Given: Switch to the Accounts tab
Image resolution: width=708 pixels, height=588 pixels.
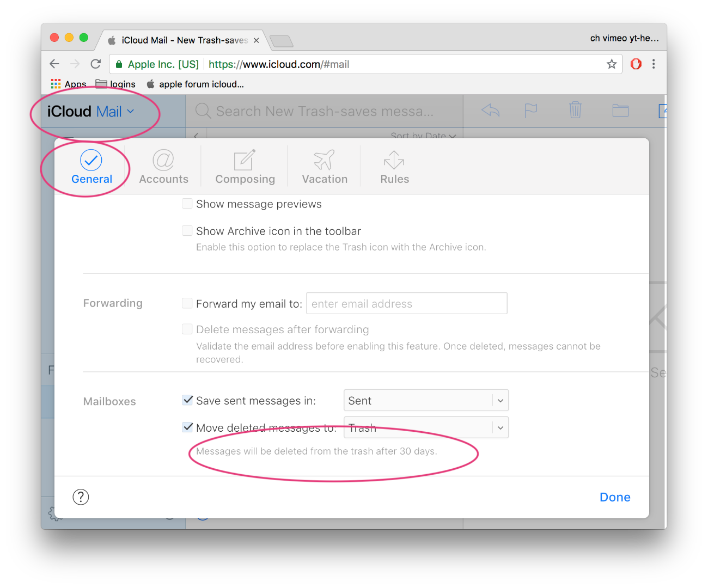Looking at the screenshot, I should tap(163, 167).
